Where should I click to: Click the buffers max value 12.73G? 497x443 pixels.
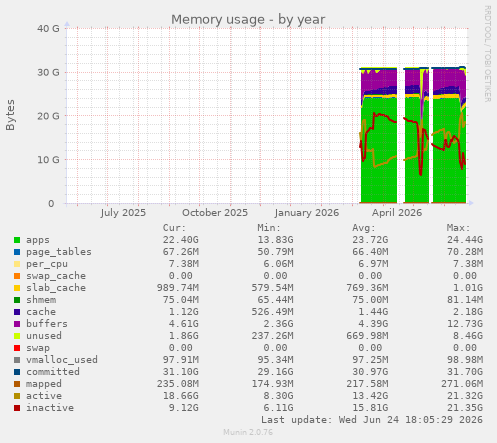465,324
